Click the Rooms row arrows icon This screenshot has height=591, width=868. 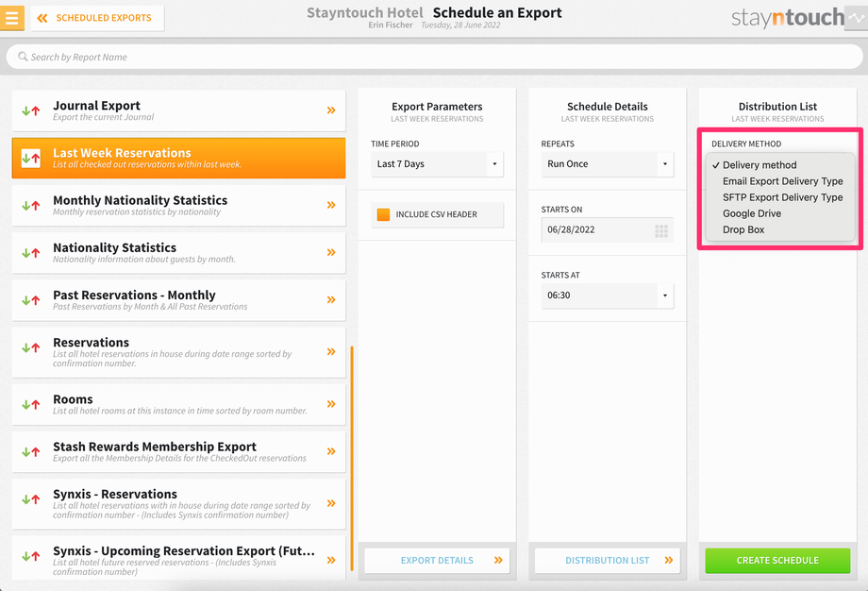[x=31, y=404]
